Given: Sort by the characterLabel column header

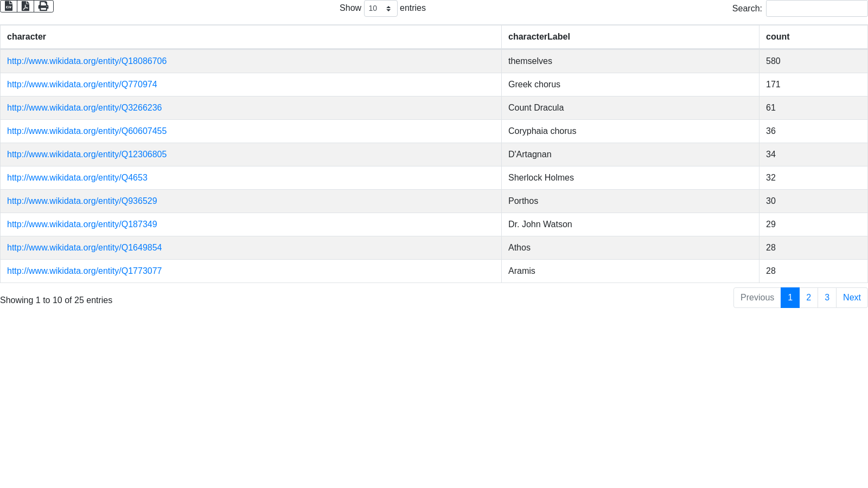Looking at the screenshot, I should tap(539, 37).
